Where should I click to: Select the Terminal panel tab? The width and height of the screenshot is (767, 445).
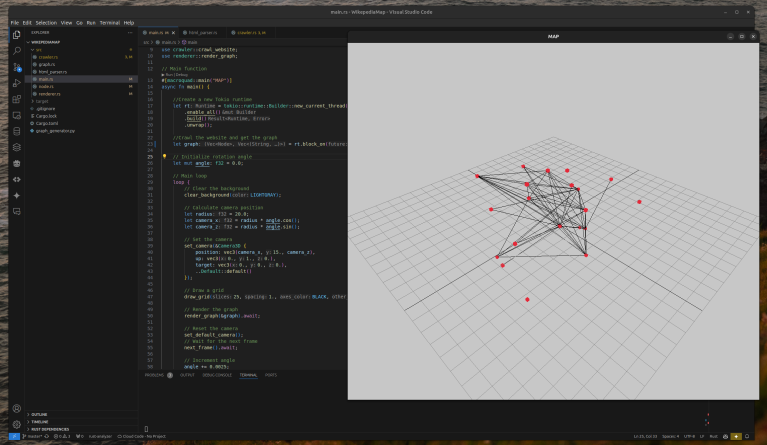tap(248, 375)
